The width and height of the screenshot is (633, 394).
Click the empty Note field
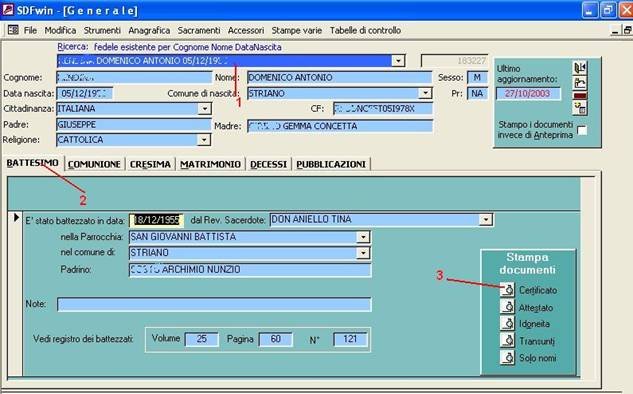pos(214,304)
